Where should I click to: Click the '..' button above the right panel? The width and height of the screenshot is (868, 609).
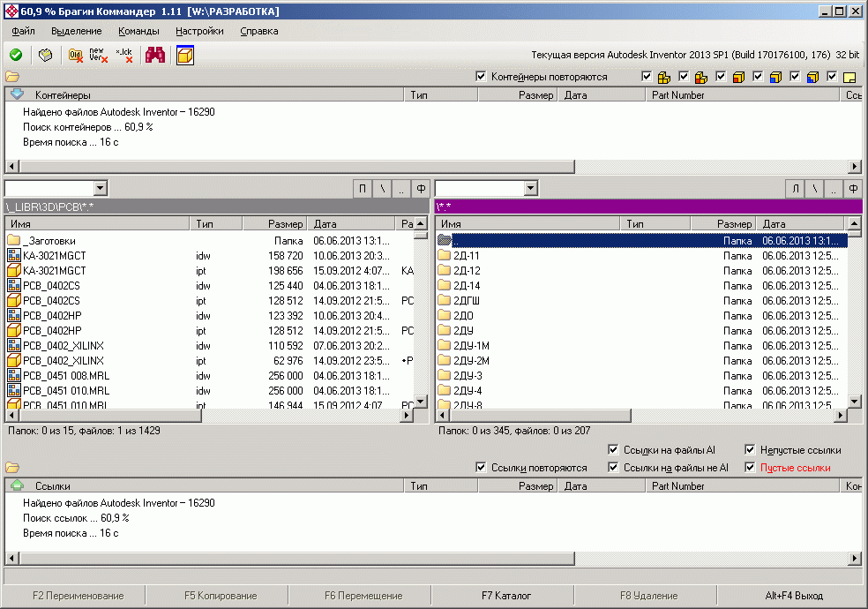tap(834, 189)
